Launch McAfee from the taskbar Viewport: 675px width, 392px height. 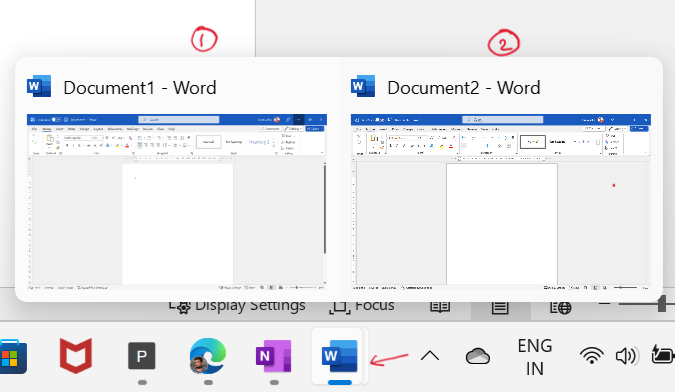76,356
